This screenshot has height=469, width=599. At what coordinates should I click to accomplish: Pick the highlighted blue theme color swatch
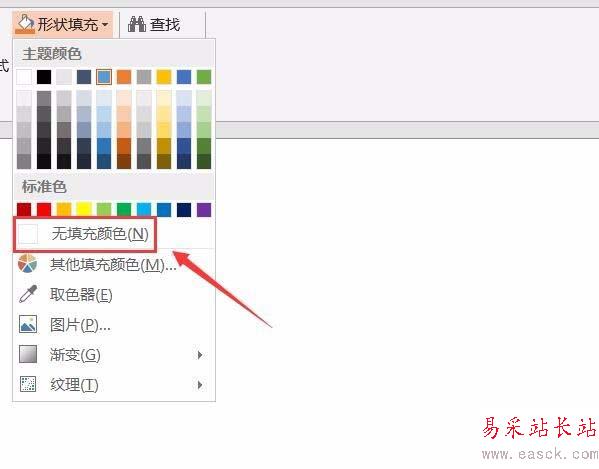point(104,77)
